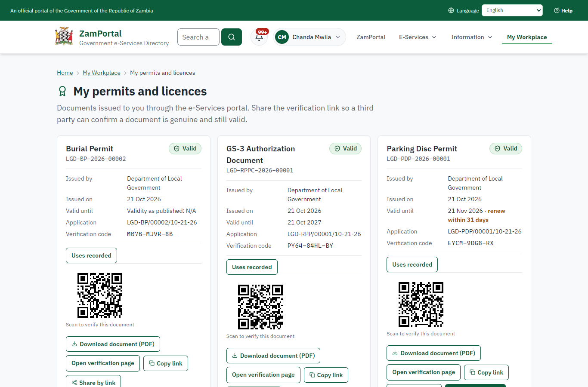588x387 pixels.
Task: Share the Burial Permit by link
Action: [x=93, y=381]
